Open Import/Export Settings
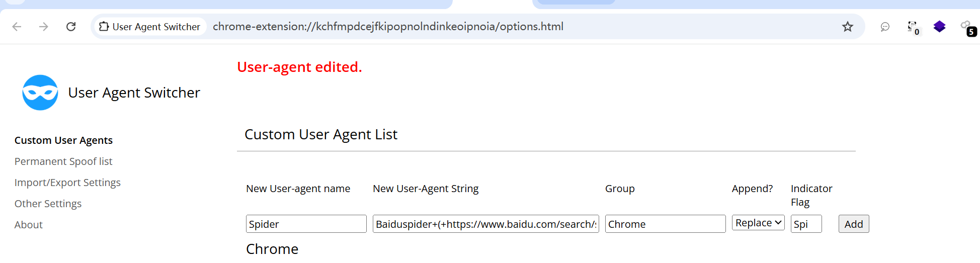Viewport: 980px width, 263px height. pyautogui.click(x=67, y=183)
